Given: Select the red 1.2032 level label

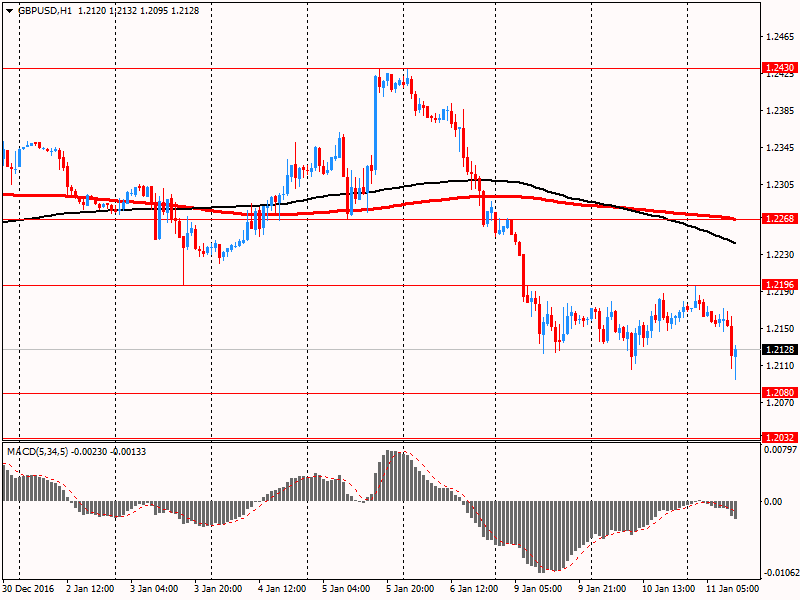Looking at the screenshot, I should pyautogui.click(x=779, y=438).
